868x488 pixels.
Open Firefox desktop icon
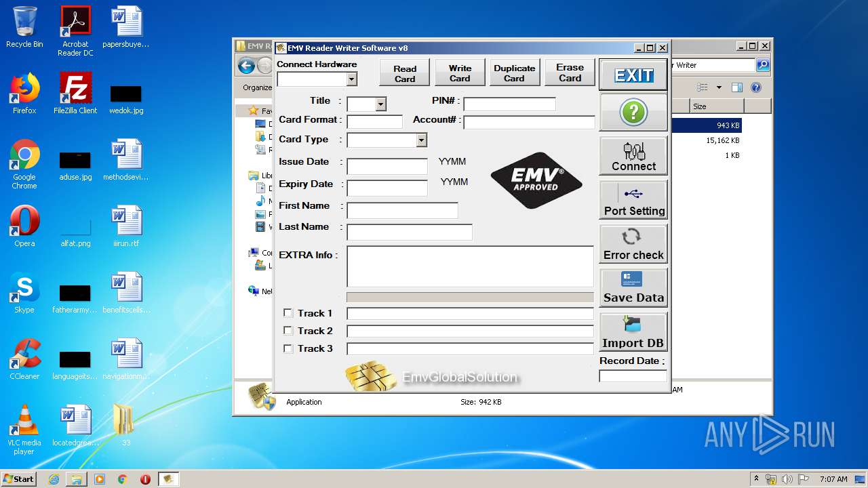24,94
